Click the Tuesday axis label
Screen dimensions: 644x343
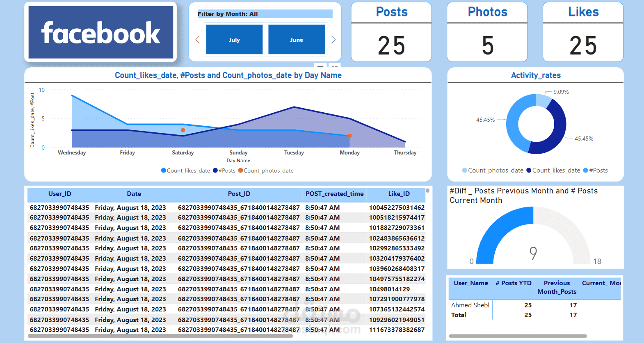tap(294, 153)
